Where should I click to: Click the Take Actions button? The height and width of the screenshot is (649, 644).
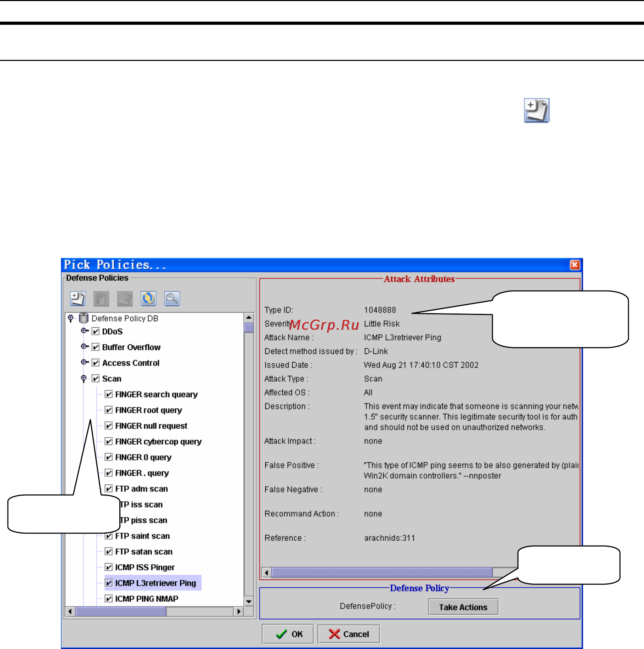click(463, 607)
